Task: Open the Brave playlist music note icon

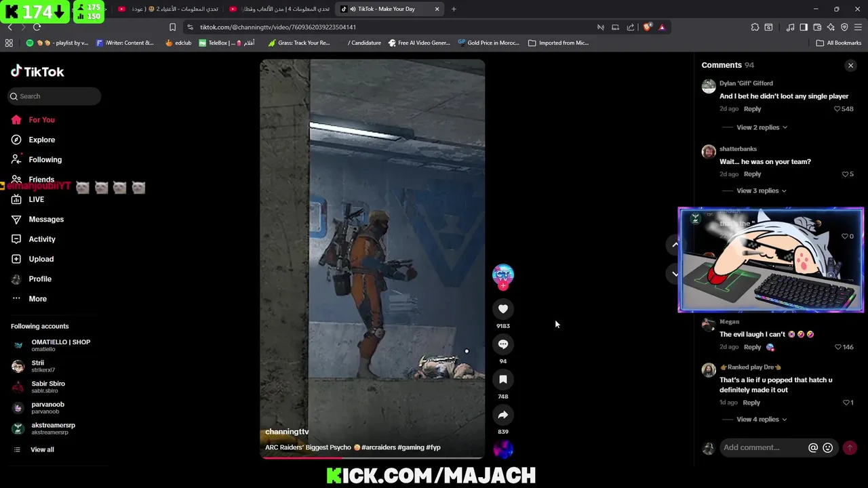Action: [x=790, y=27]
